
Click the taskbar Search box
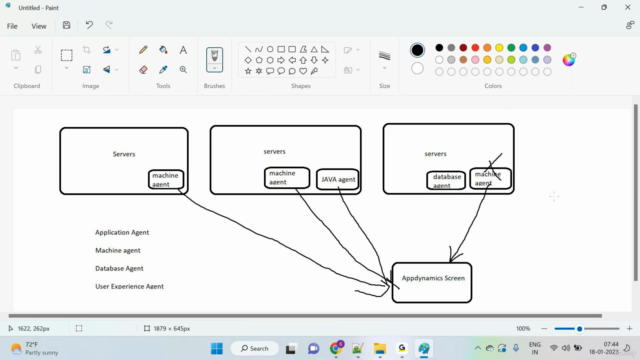[255, 349]
